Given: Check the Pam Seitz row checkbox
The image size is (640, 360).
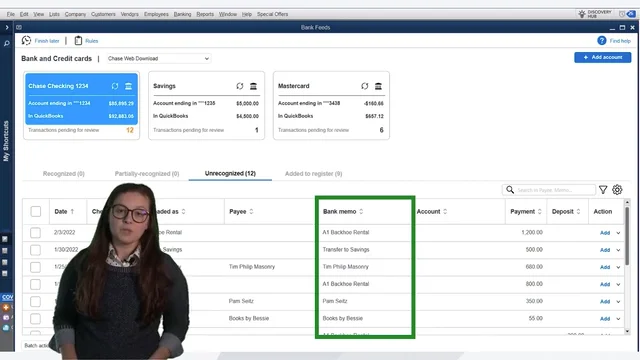Looking at the screenshot, I should [36, 301].
